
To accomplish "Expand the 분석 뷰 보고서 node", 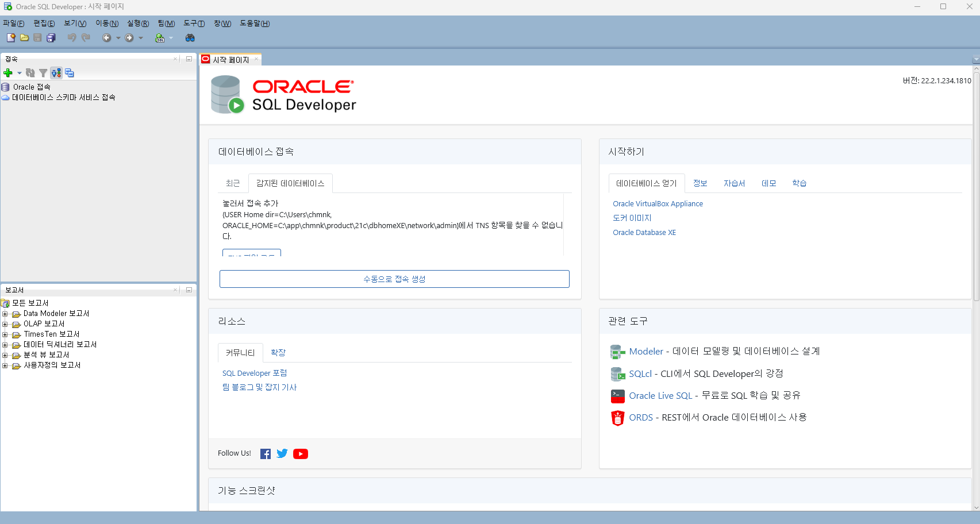I will click(x=5, y=355).
